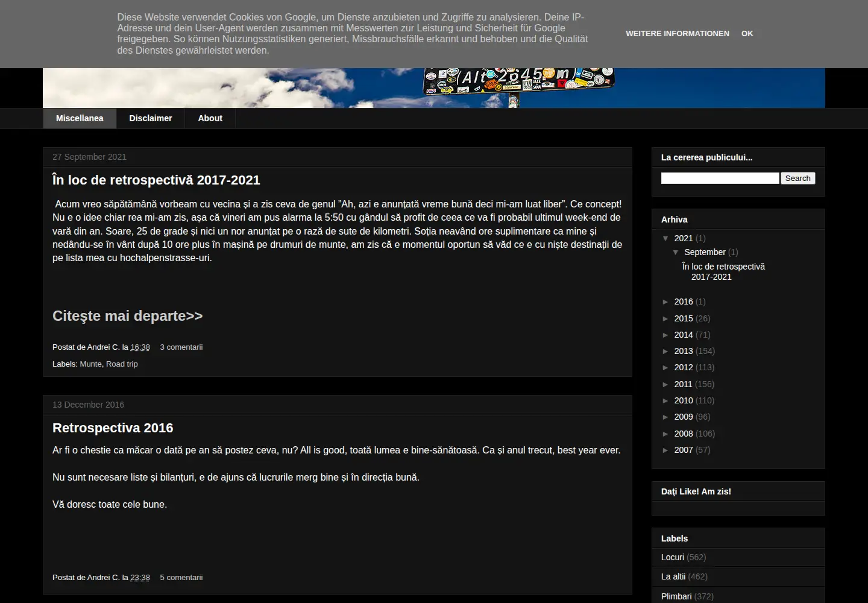Collapse the 2021 archive year
Screen dimensions: 868x603
point(665,238)
